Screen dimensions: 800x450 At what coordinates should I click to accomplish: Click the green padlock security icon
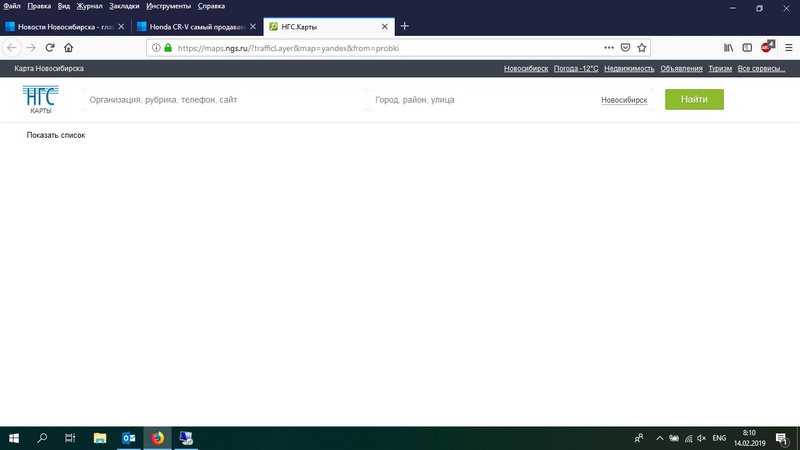pos(168,47)
